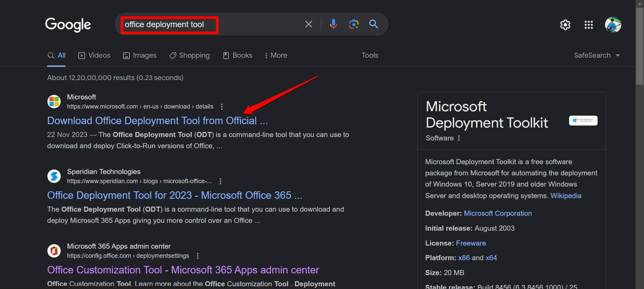Viewport: 644px width, 289px height.
Task: Click the Speridian Technologies favicon
Action: click(x=54, y=176)
